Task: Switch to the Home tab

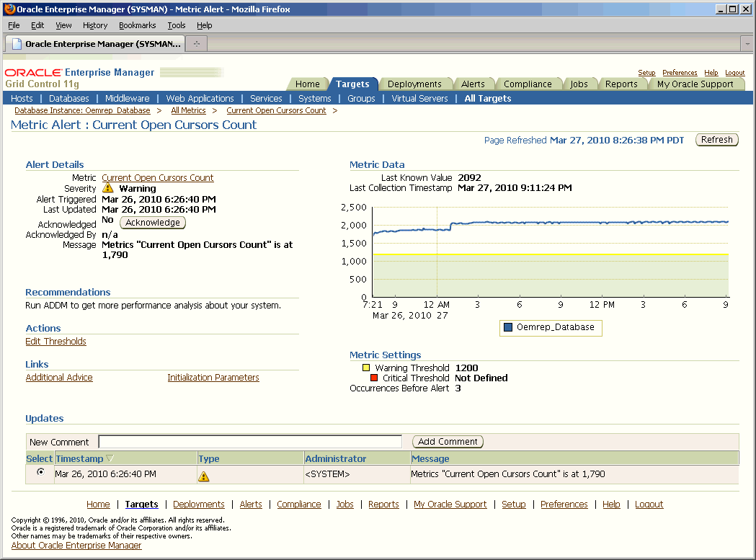Action: [x=308, y=84]
